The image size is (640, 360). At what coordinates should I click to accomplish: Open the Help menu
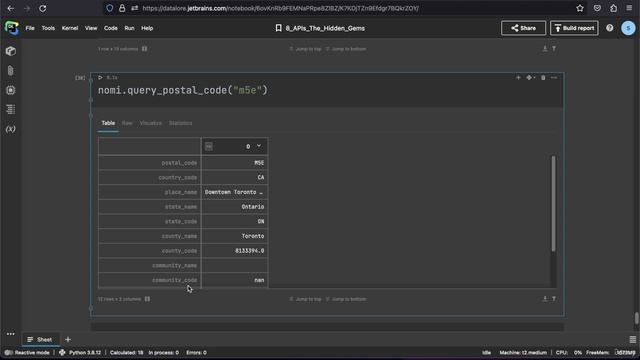click(x=147, y=28)
